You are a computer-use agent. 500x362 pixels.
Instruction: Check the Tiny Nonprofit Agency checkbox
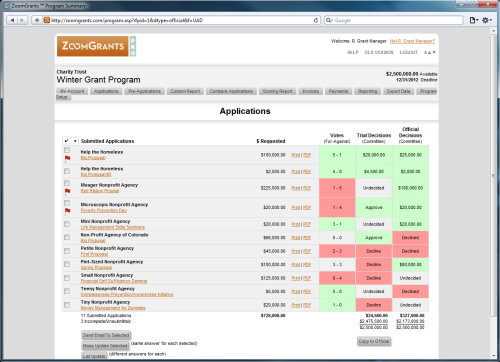click(67, 305)
